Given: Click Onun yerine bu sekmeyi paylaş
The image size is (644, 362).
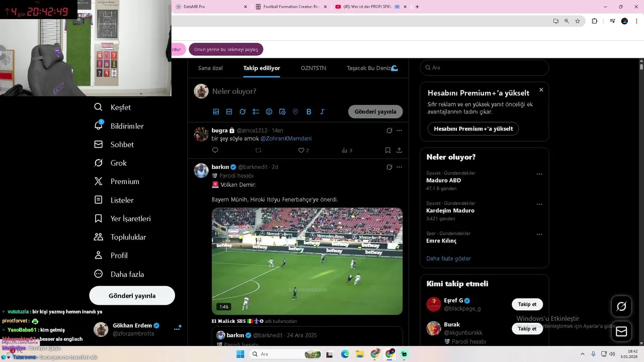Looking at the screenshot, I should tap(226, 49).
